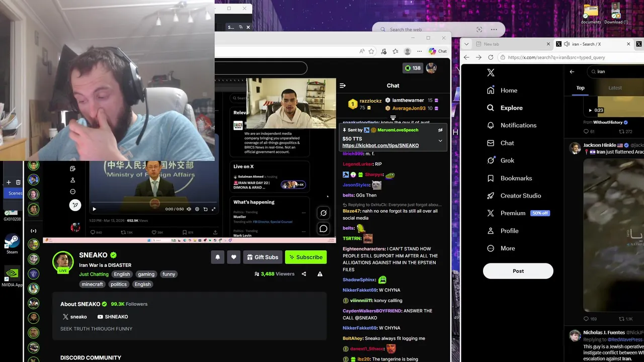Click the x.com address bar
This screenshot has width=644, height=362.
pos(571,57)
